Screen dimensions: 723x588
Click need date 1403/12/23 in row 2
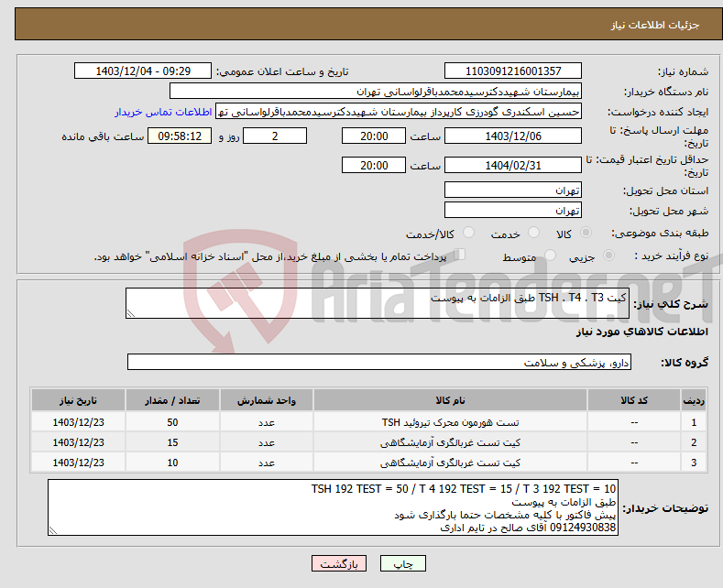(79, 442)
